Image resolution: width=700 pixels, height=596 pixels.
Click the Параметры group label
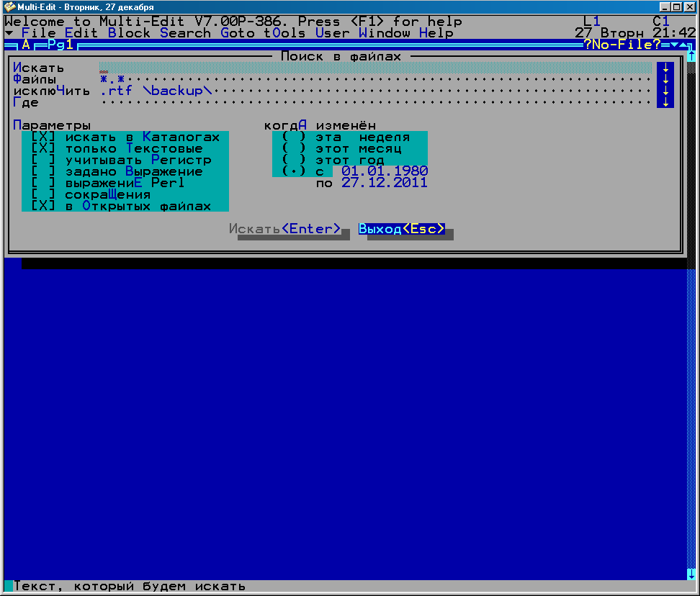52,125
